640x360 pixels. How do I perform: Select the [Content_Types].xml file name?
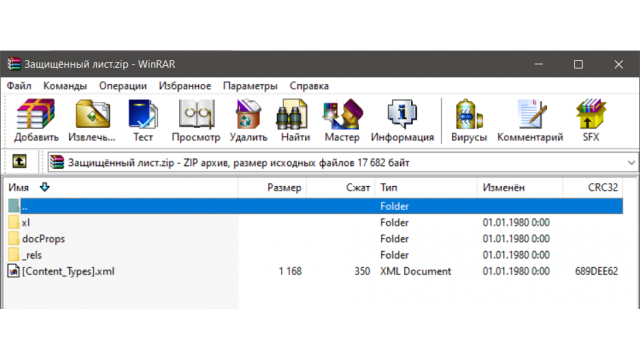[68, 271]
